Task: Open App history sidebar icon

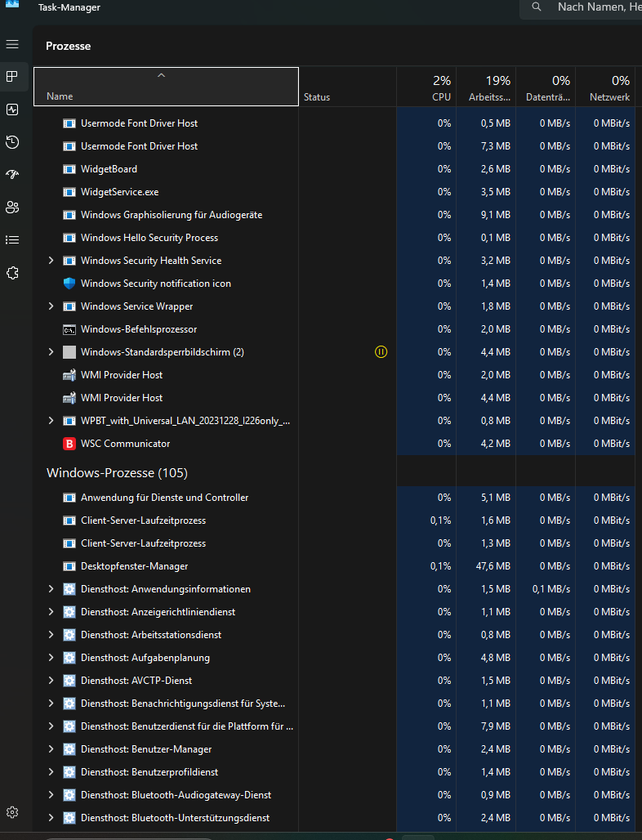Action: point(12,142)
